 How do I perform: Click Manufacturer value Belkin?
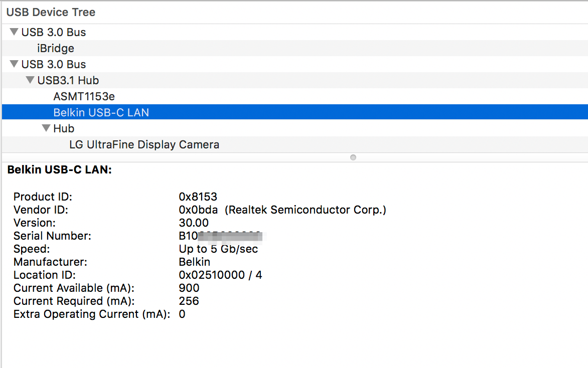click(x=194, y=262)
